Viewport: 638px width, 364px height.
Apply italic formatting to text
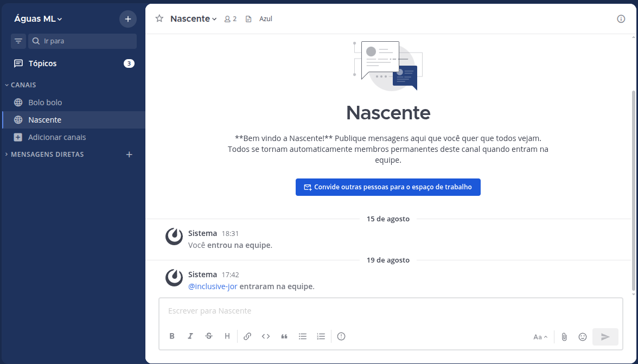190,336
